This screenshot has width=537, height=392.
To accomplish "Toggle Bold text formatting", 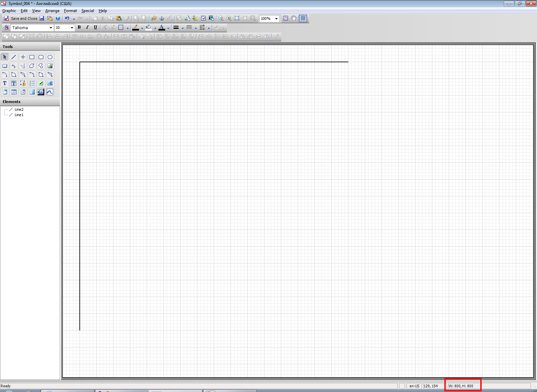I will point(79,28).
